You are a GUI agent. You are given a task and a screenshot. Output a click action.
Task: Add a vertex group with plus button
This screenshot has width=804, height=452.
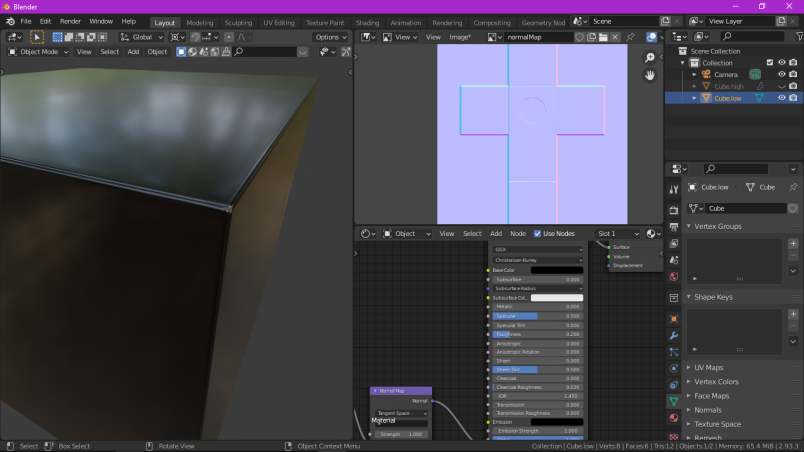[x=793, y=243]
